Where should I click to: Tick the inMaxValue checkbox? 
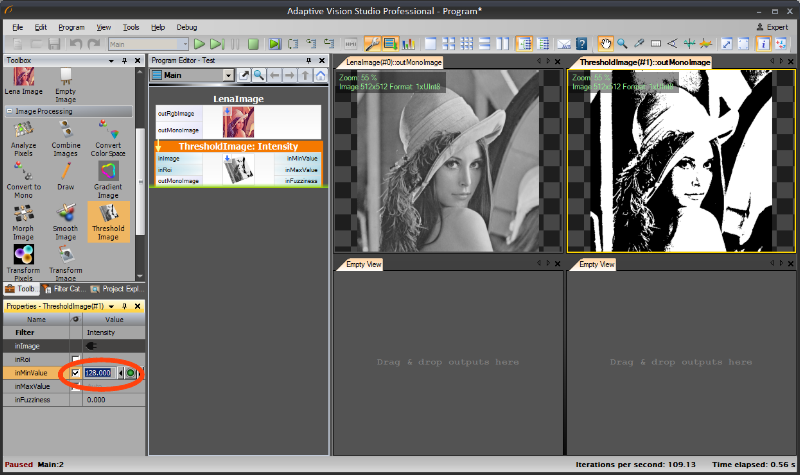click(x=75, y=386)
